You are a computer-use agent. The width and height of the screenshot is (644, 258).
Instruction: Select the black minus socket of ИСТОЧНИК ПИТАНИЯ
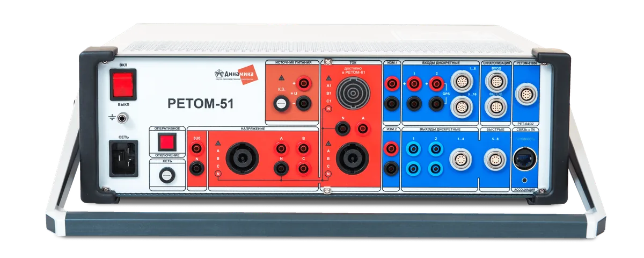point(304,103)
